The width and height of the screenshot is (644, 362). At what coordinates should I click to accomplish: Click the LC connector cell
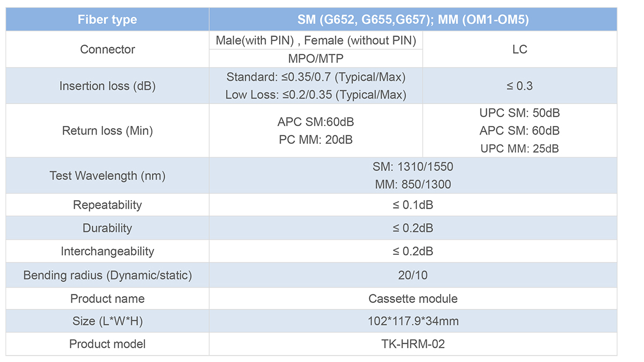(519, 49)
